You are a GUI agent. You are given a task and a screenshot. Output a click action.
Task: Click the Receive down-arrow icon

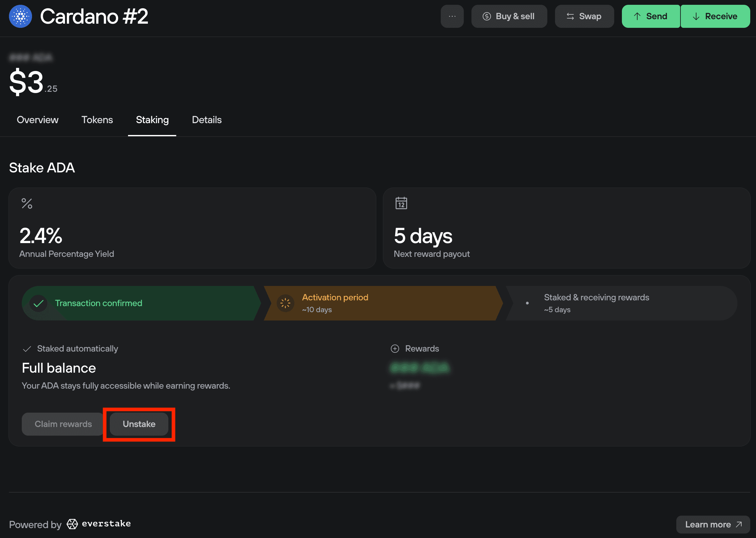(x=696, y=16)
